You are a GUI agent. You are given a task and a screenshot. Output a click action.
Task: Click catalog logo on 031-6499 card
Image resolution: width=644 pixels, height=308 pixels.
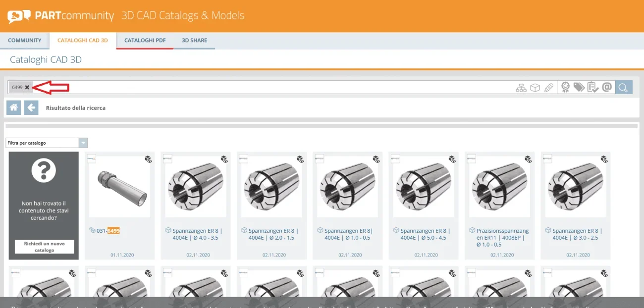click(x=91, y=159)
